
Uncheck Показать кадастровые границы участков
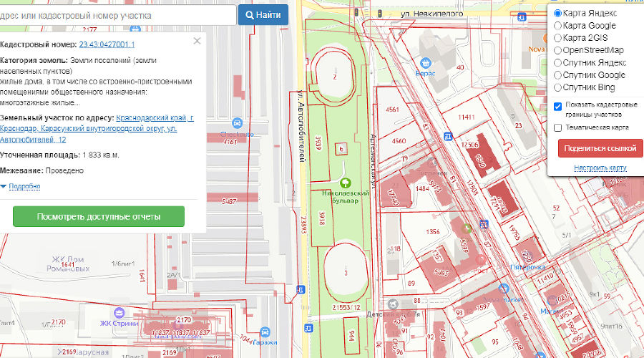point(558,106)
